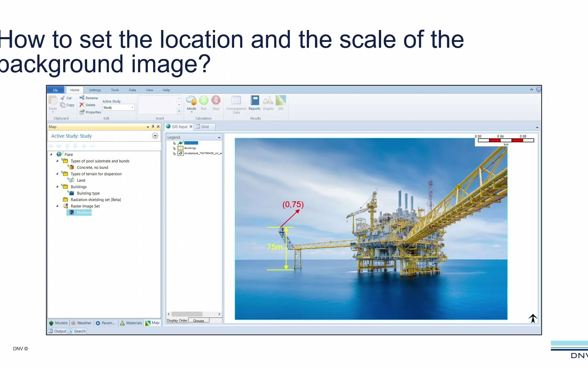Click the Mode cloud-and-flame icon

point(191,100)
